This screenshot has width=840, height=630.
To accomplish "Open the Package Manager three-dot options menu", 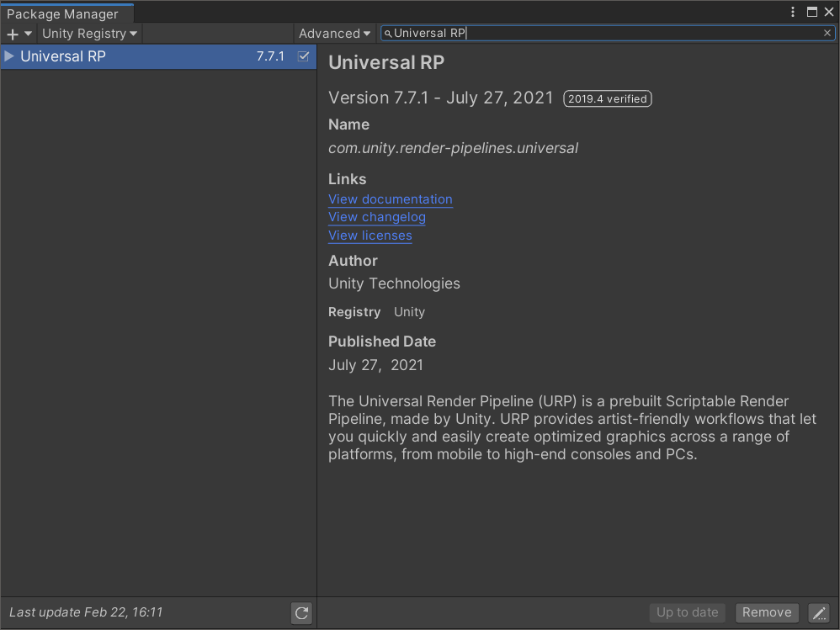I will [x=793, y=12].
